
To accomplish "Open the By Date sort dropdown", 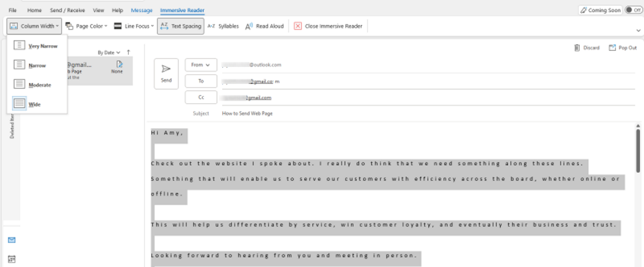I will point(109,53).
